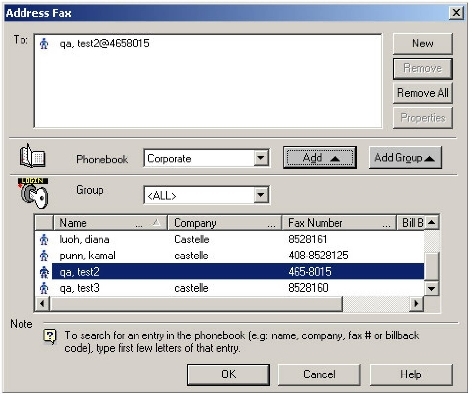472x397 pixels.
Task: Click fax number 408-8528125
Action: (318, 256)
